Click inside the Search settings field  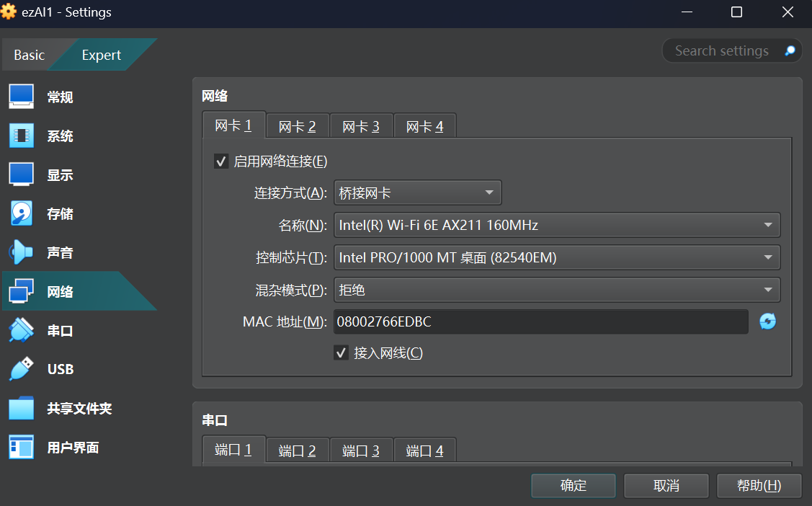tap(720, 50)
